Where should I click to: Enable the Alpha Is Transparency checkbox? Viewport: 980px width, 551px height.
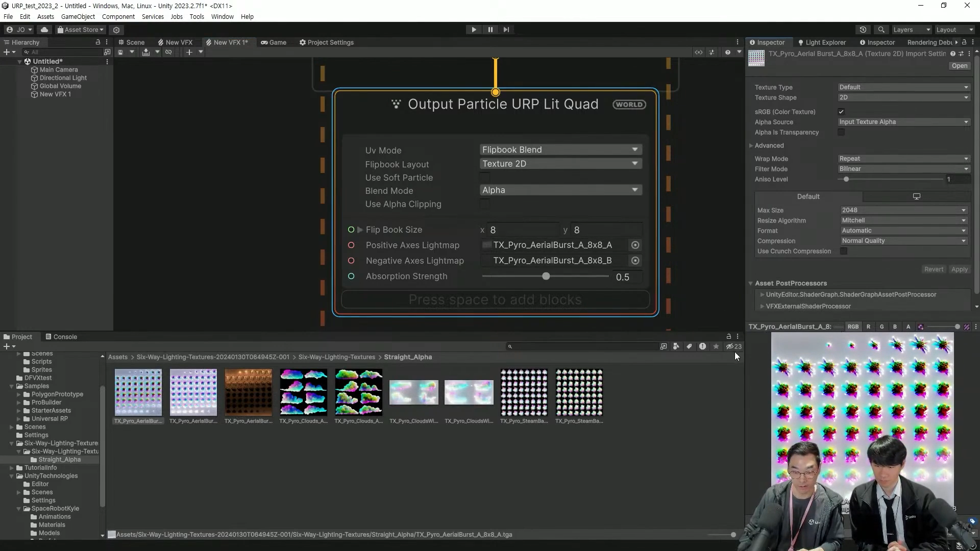pyautogui.click(x=841, y=133)
